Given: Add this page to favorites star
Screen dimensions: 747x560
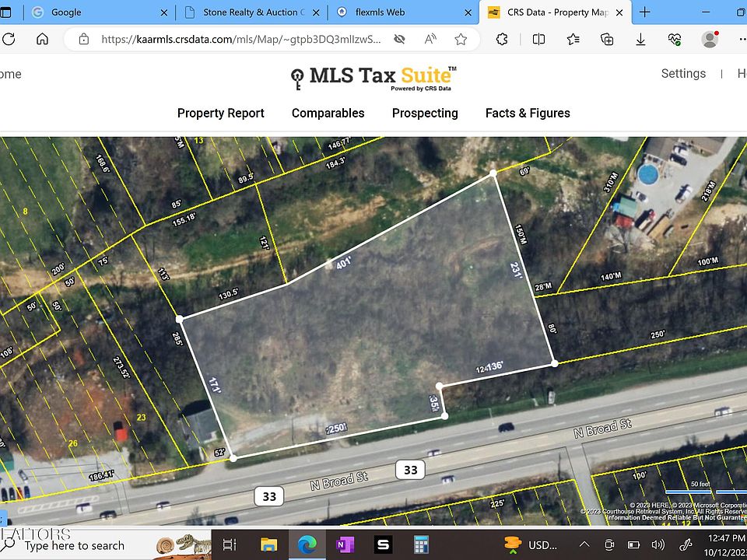Looking at the screenshot, I should click(x=461, y=39).
